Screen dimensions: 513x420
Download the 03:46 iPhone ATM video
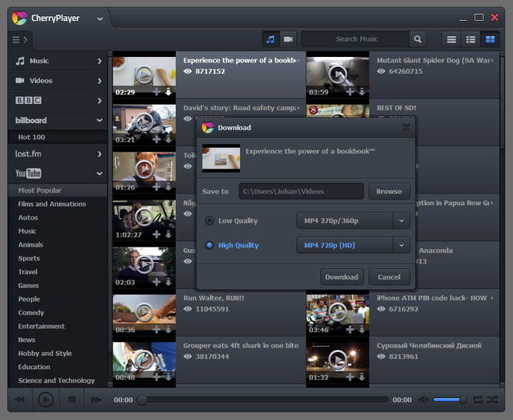pyautogui.click(x=362, y=330)
